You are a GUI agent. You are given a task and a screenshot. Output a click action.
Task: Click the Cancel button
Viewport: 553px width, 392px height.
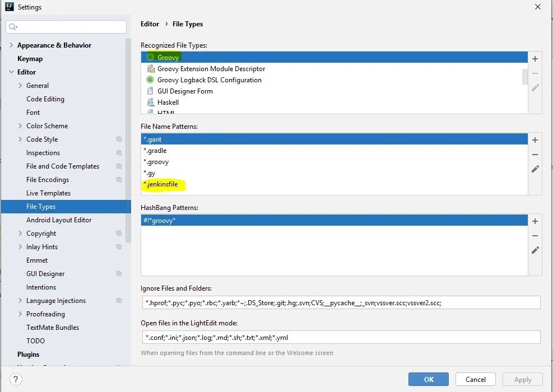[x=476, y=379]
